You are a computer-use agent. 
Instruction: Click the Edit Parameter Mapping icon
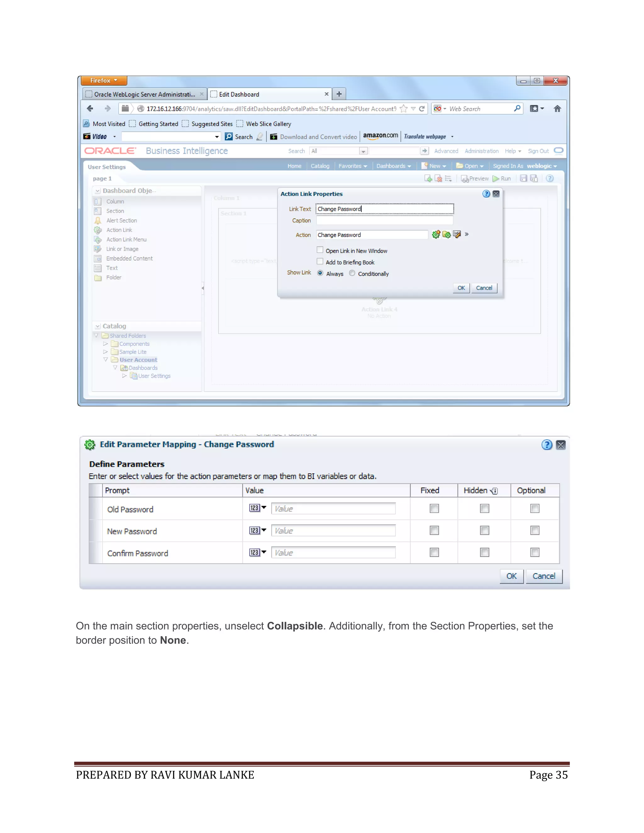(457, 234)
